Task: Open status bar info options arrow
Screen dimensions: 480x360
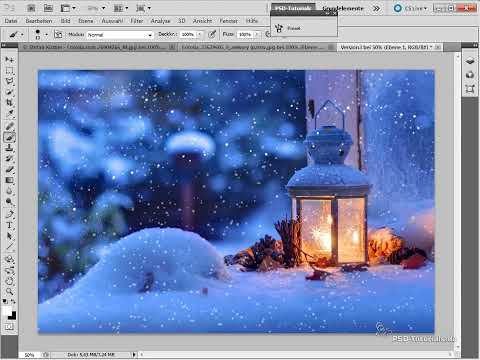Action: click(x=134, y=355)
